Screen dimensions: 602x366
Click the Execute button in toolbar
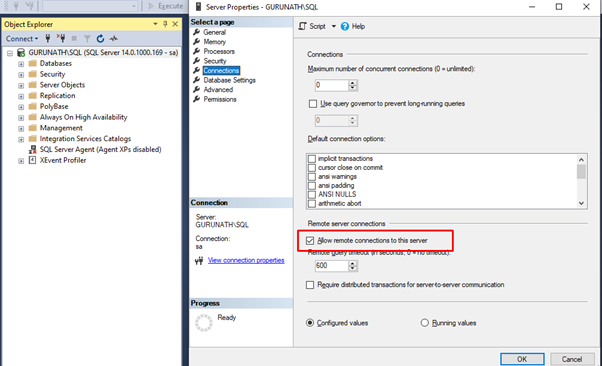165,6
